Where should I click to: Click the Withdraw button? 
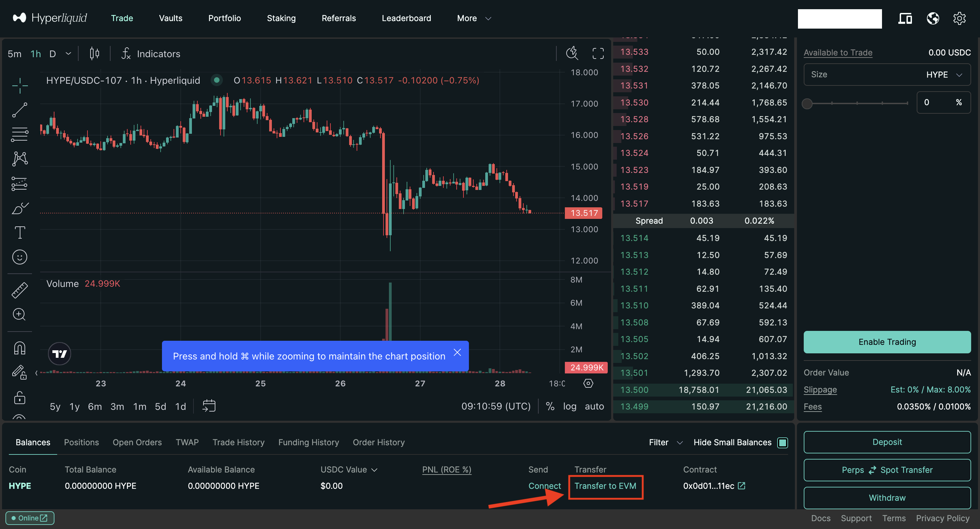(887, 498)
